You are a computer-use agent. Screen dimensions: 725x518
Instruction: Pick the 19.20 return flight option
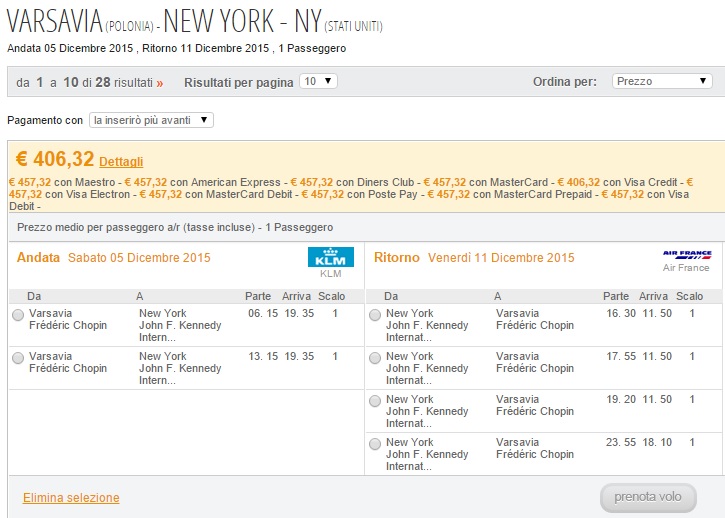[375, 401]
